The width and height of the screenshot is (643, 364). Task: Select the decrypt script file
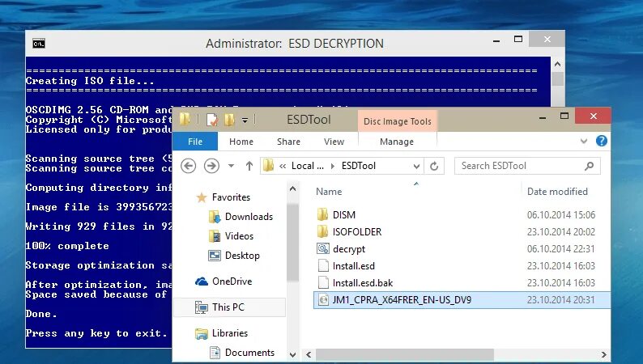tap(348, 249)
